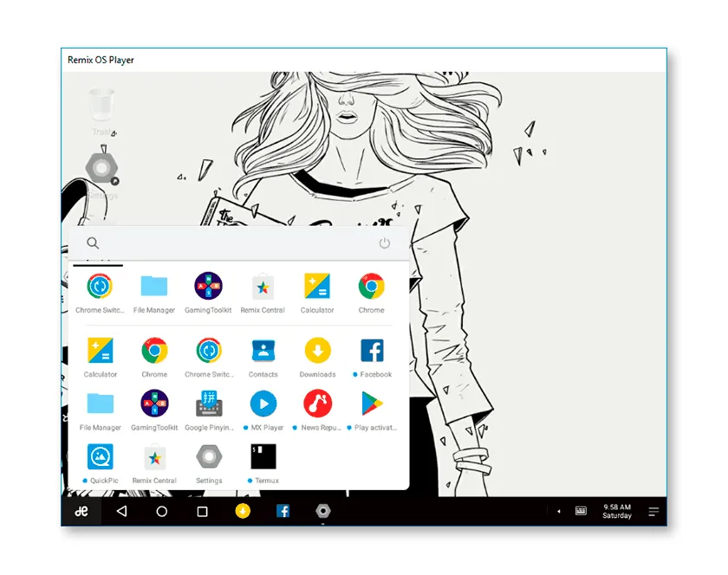Expand the system tray with the small arrow
Screen dimensions: 728x575
[558, 512]
